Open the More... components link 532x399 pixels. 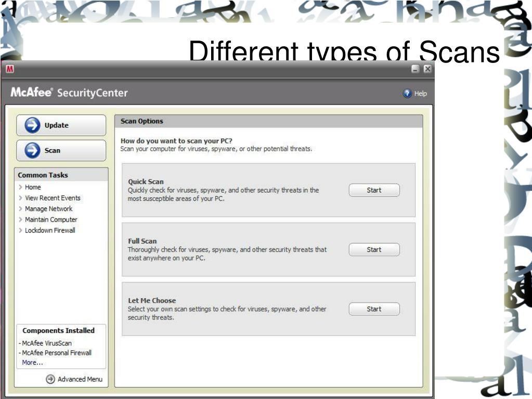[32, 363]
